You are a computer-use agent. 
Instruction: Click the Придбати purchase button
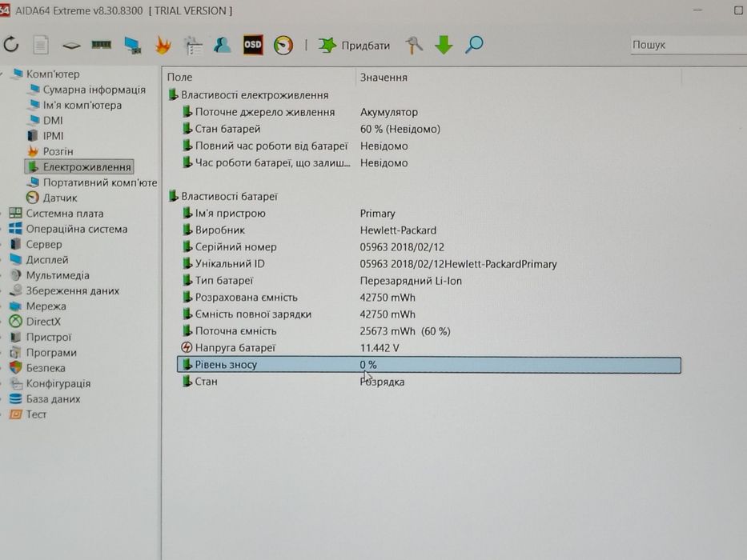click(355, 46)
